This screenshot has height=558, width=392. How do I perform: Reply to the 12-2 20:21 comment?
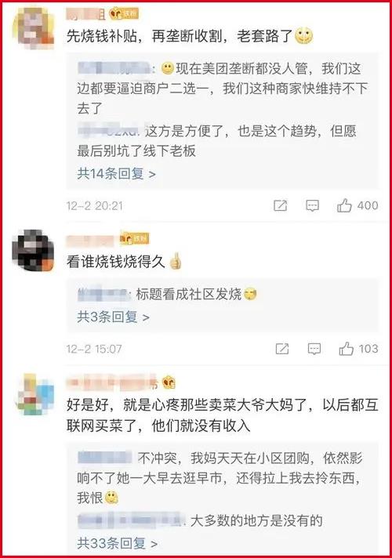pos(312,205)
